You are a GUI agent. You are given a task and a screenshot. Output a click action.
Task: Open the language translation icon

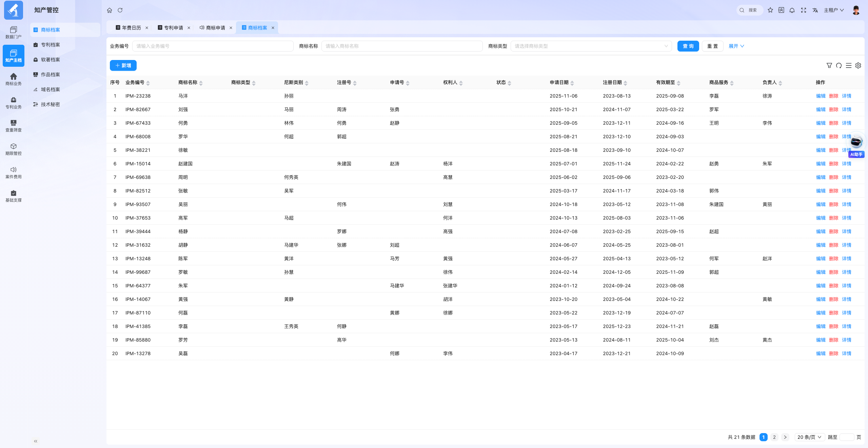point(815,10)
